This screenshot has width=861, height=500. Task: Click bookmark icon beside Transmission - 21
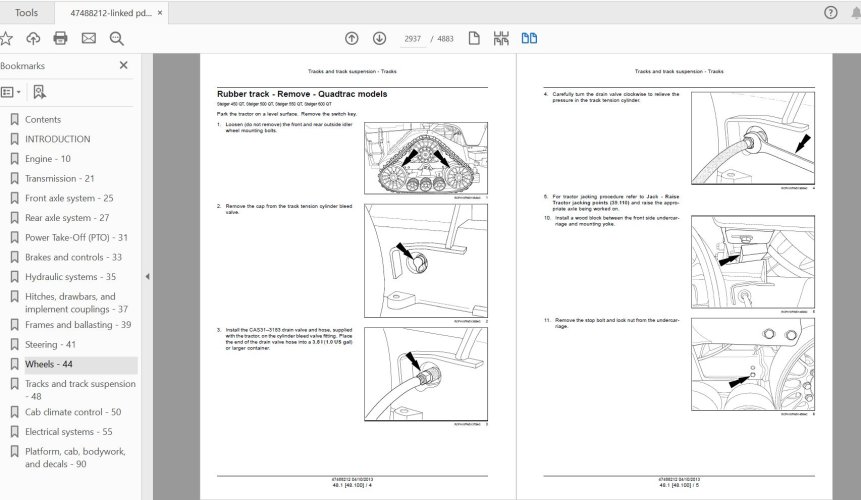point(15,179)
